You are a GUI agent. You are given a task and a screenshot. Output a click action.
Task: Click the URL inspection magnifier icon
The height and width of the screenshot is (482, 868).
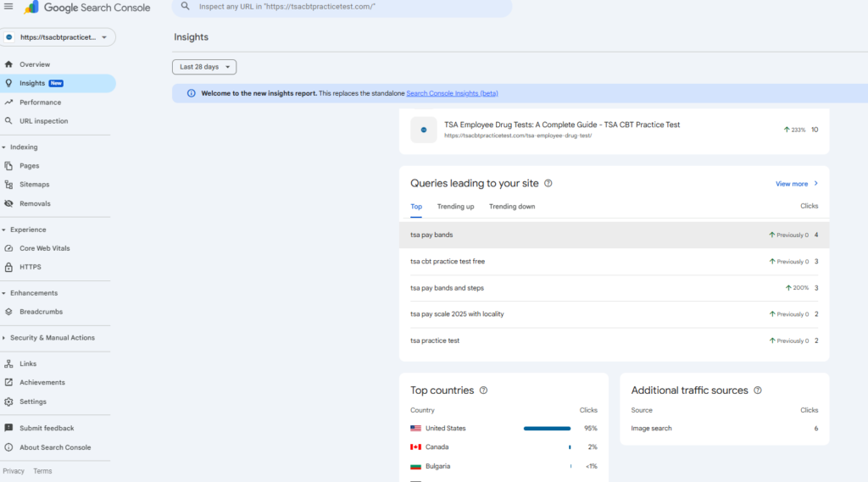click(8, 120)
